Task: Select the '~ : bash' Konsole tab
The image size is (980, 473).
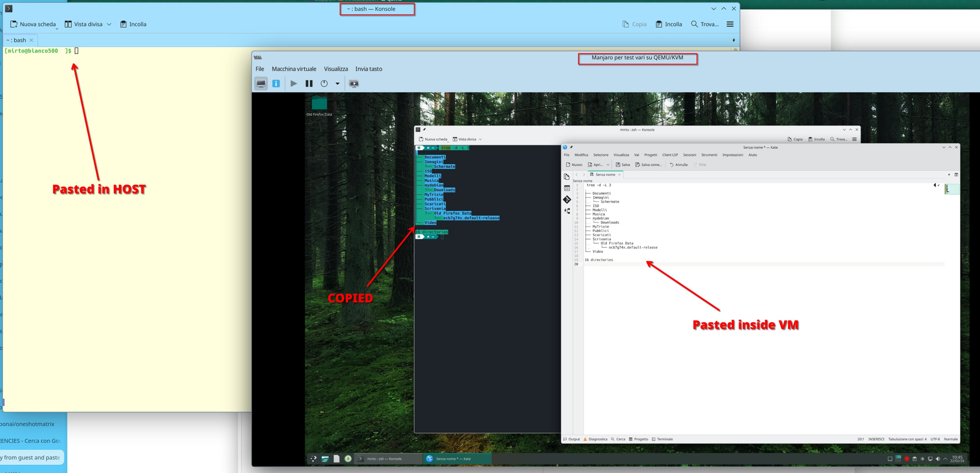Action: coord(16,40)
